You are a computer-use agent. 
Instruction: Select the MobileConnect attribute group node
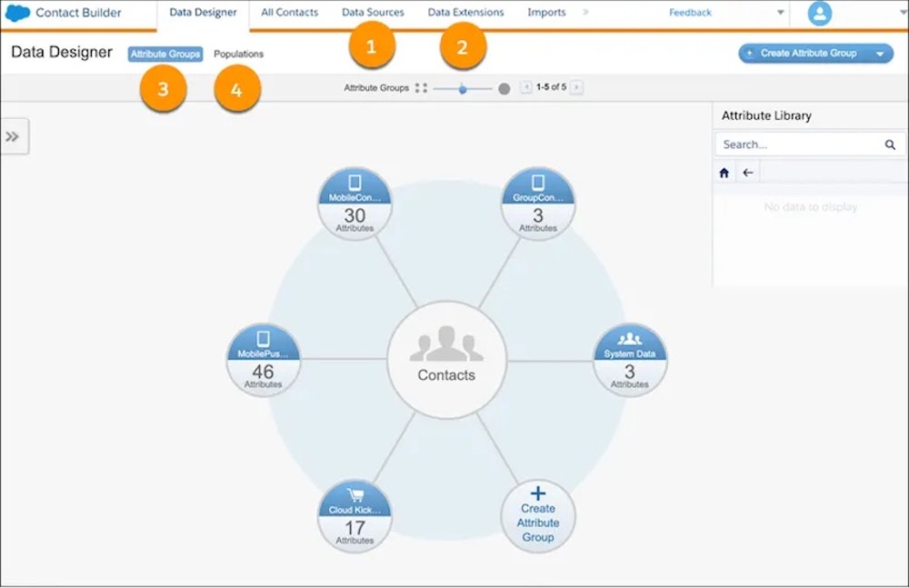355,202
